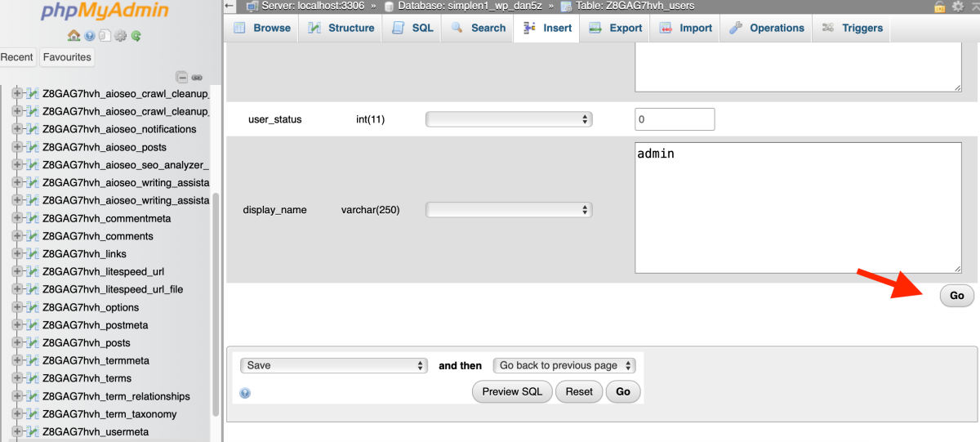Open the blue question-mark documentation icon
The height and width of the screenshot is (442, 980).
[x=90, y=36]
